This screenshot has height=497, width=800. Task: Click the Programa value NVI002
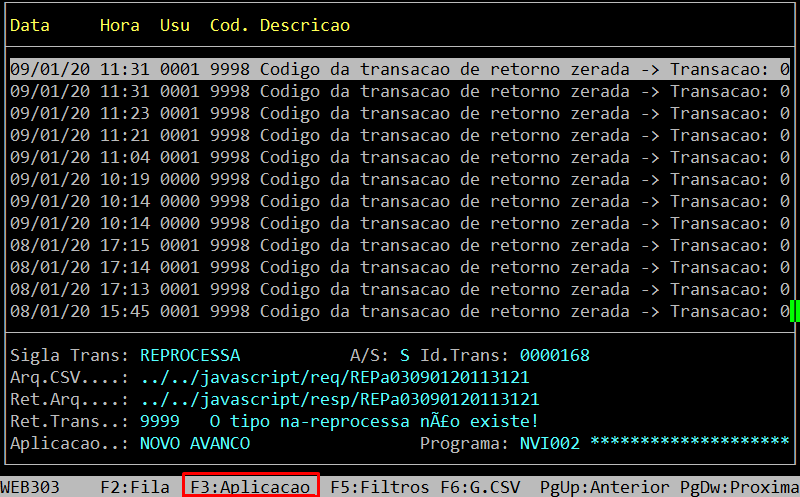pos(549,443)
